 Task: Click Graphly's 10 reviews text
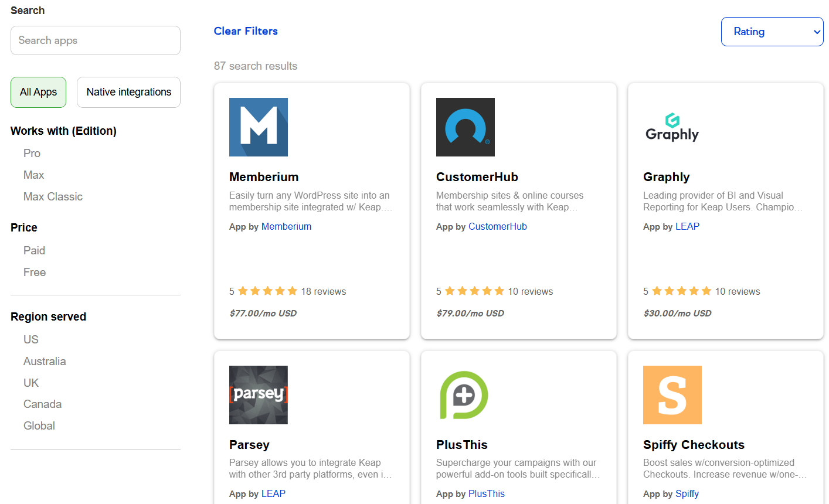[x=738, y=291]
